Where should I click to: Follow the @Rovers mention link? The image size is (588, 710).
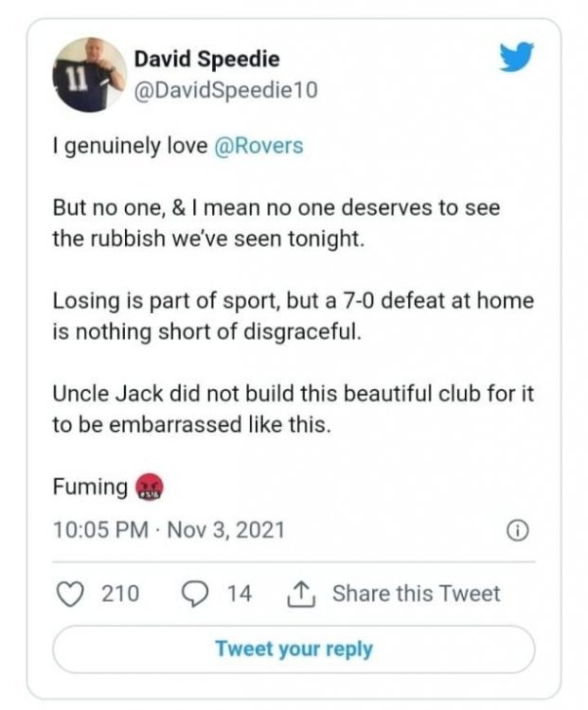(261, 149)
